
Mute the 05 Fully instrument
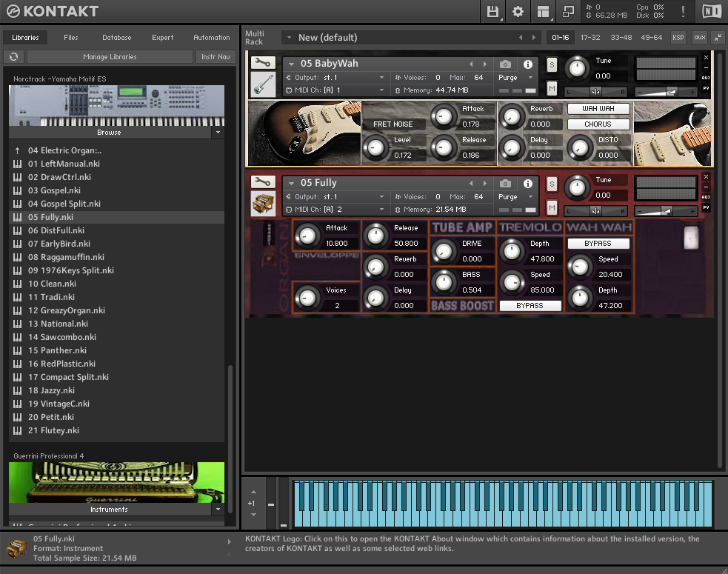click(552, 207)
